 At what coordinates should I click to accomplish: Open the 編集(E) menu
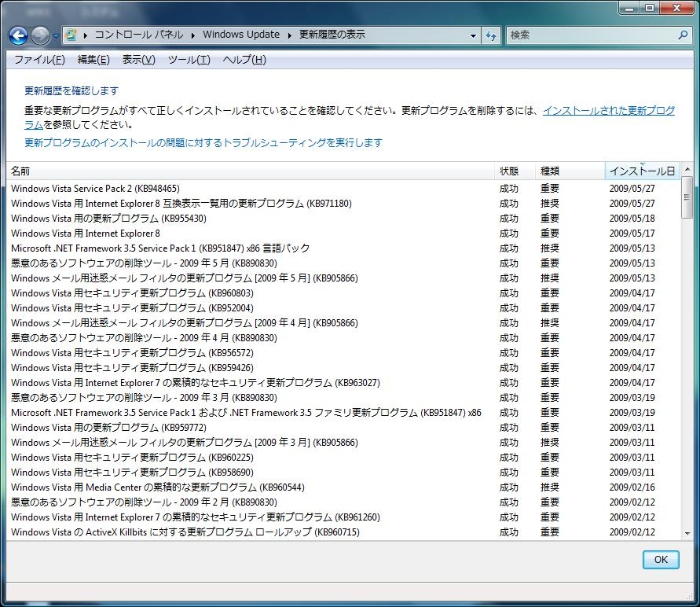click(93, 60)
